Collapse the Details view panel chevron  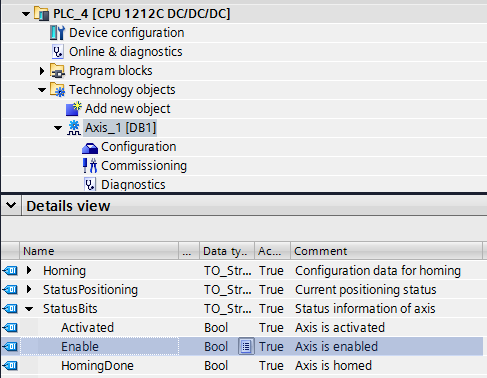(11, 205)
